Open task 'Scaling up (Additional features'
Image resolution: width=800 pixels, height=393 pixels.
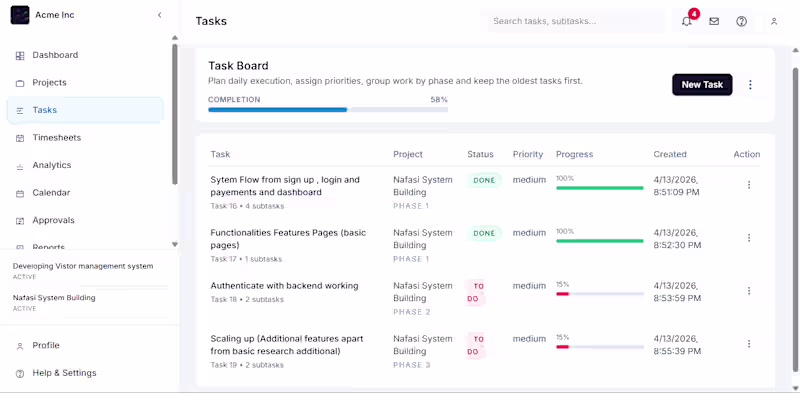click(x=287, y=345)
